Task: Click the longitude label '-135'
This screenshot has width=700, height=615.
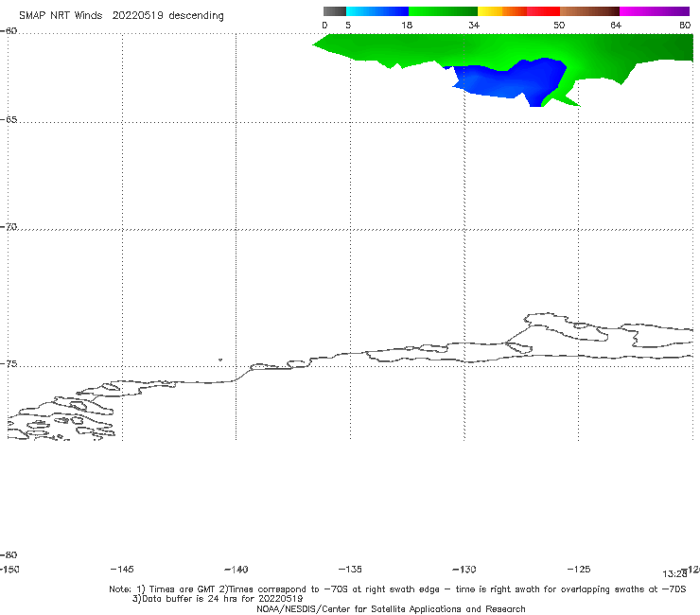Action: 350,569
